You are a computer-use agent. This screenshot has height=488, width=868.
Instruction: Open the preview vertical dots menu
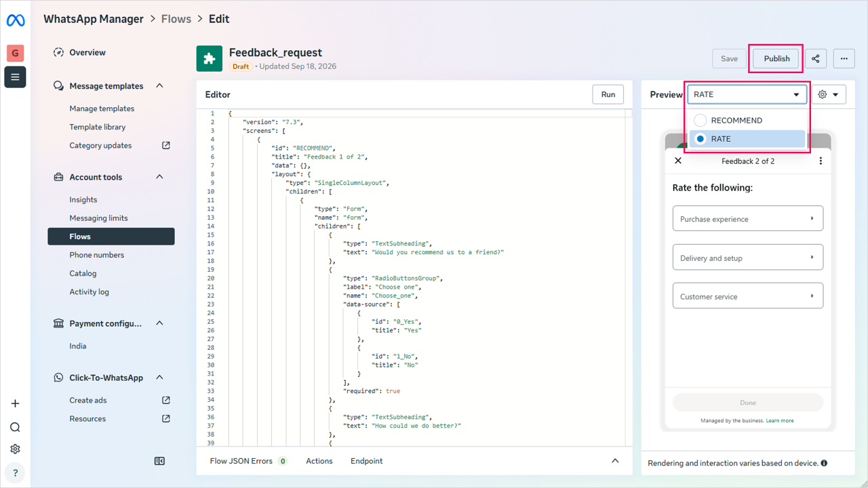[x=821, y=161]
